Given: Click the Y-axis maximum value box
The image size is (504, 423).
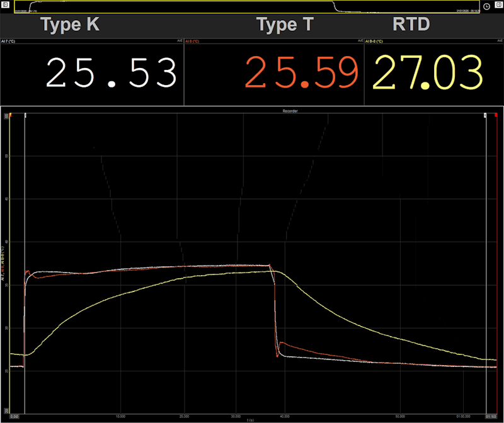Looking at the screenshot, I should coord(6,116).
